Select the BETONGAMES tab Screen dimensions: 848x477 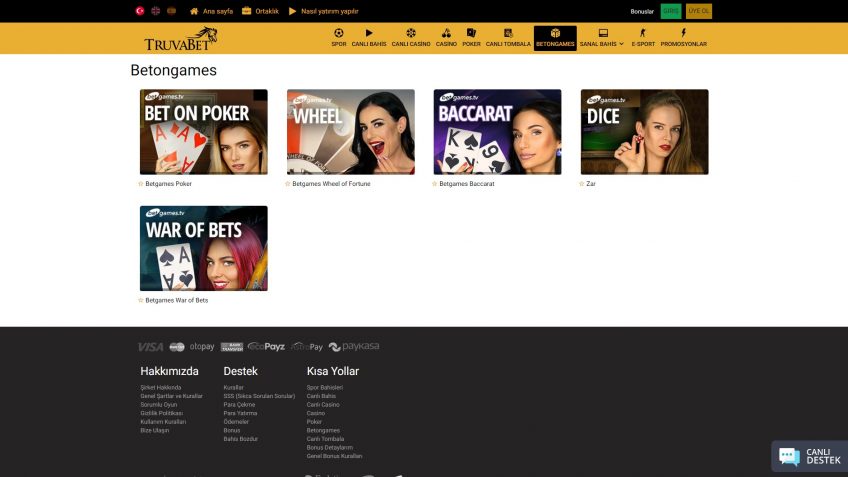[x=555, y=38]
